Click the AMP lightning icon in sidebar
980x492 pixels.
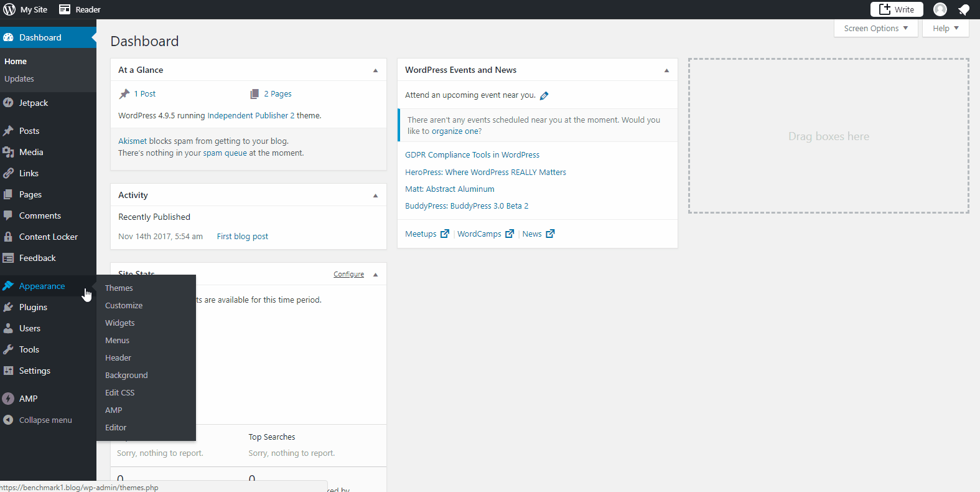point(8,399)
